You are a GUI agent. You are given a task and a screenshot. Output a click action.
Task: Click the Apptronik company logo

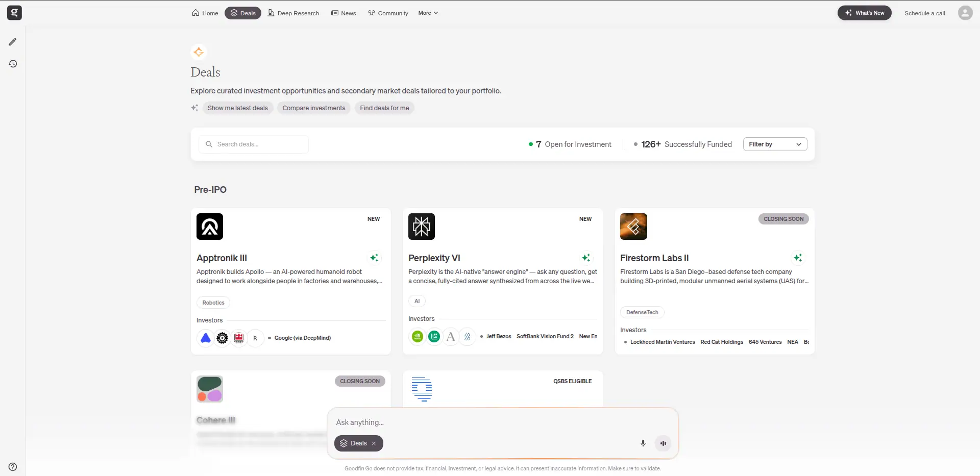click(x=210, y=227)
